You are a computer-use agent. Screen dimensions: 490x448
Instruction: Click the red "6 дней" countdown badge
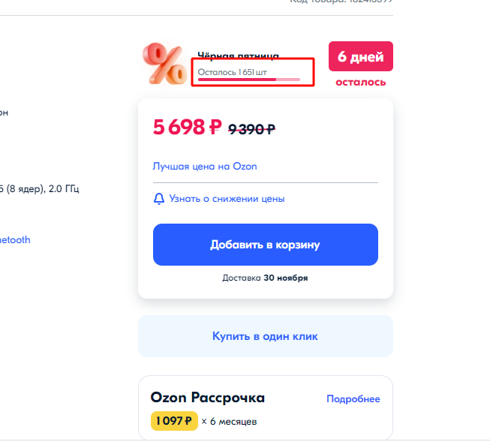(361, 57)
